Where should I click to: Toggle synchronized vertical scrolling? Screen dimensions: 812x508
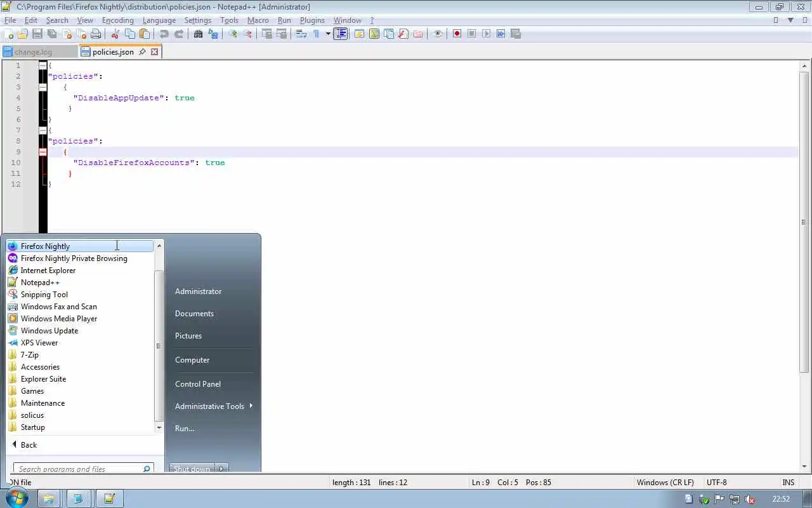tap(266, 34)
